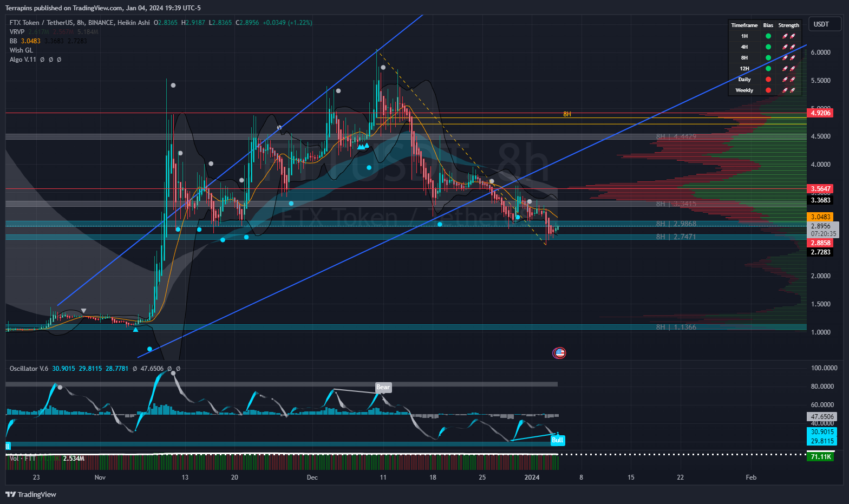The image size is (849, 504).
Task: Click the red 3.5647 price label
Action: (x=820, y=189)
